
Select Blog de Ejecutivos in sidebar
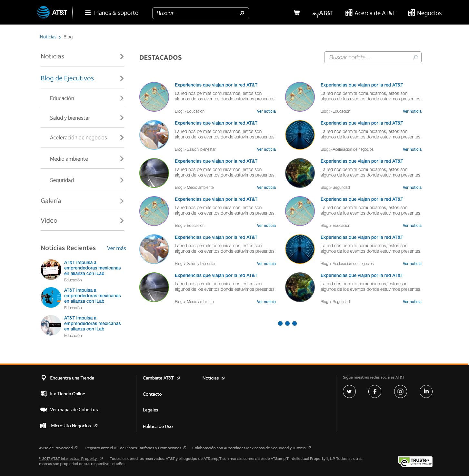pos(67,78)
